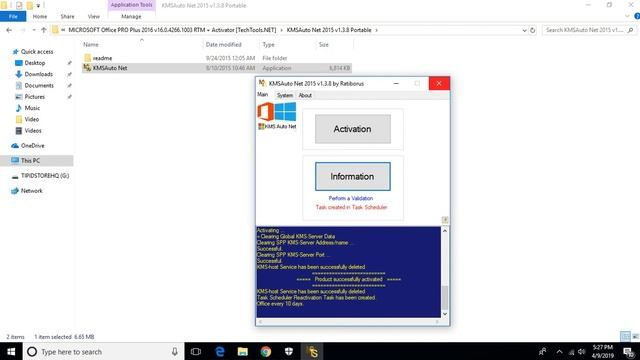Click the taskbar Type here to search box

point(103,351)
